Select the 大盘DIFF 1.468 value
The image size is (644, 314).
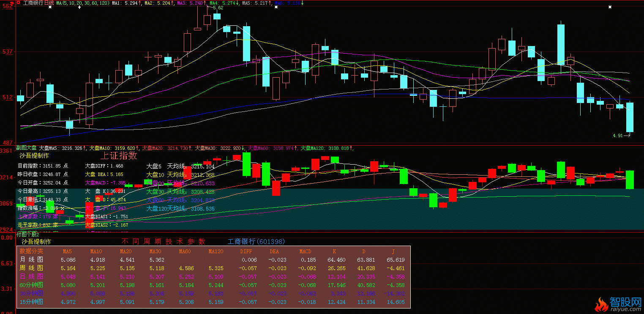[x=104, y=166]
